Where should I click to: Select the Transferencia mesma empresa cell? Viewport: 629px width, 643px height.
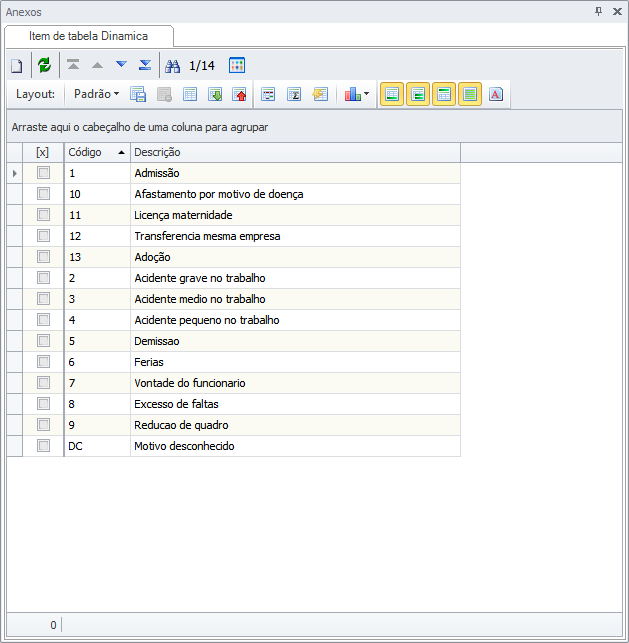coord(295,236)
